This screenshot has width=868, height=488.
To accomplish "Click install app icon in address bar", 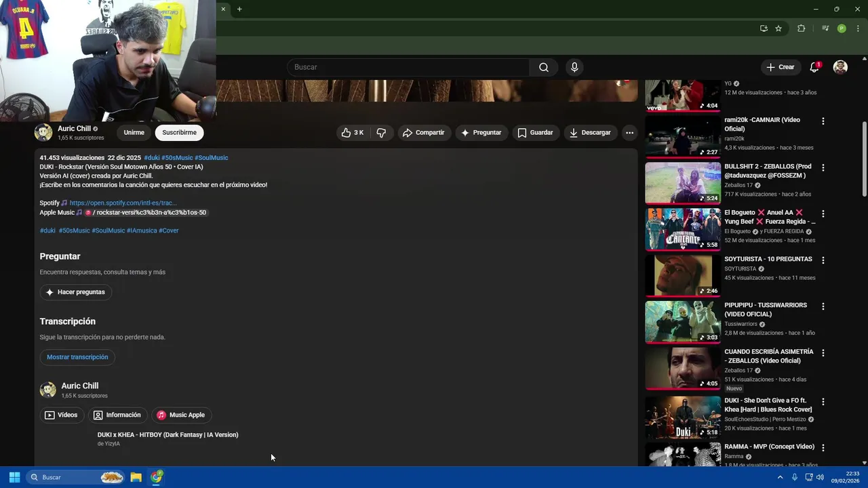I will tap(764, 28).
